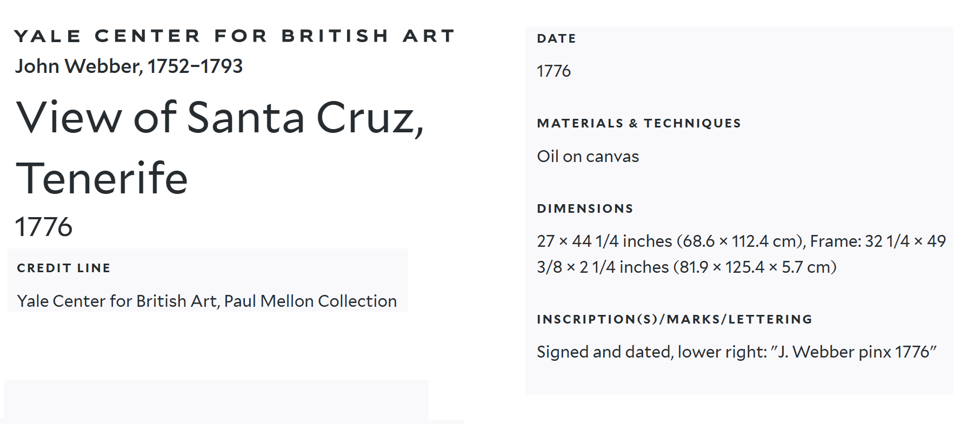Viewport: 980px width, 424px height.
Task: Click "Yale Center for British Art" in credit line
Action: pyautogui.click(x=117, y=301)
